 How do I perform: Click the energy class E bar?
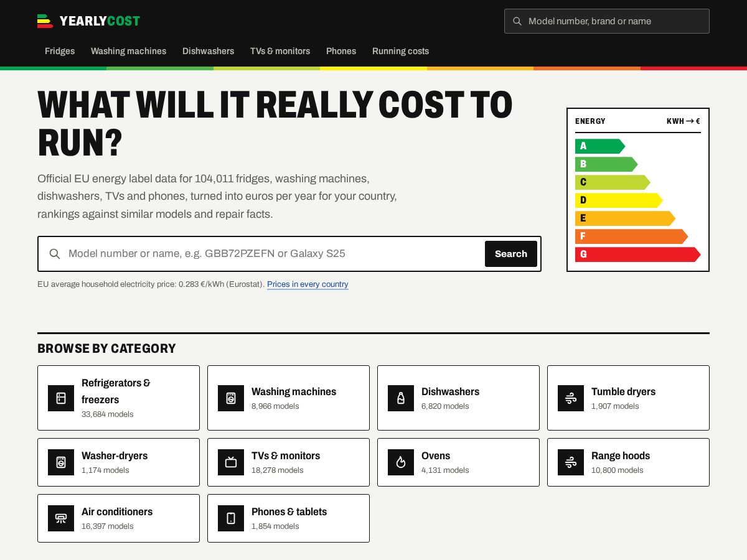point(625,218)
